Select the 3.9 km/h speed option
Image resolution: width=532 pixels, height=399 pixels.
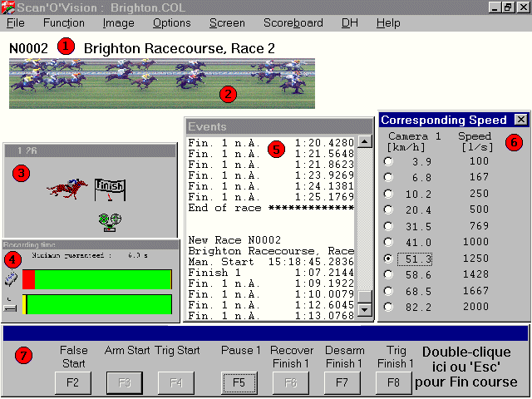coord(388,161)
